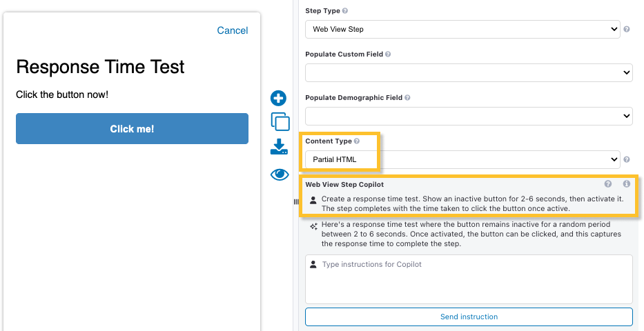Open the Content Type Partial HTML dropdown

[x=462, y=159]
